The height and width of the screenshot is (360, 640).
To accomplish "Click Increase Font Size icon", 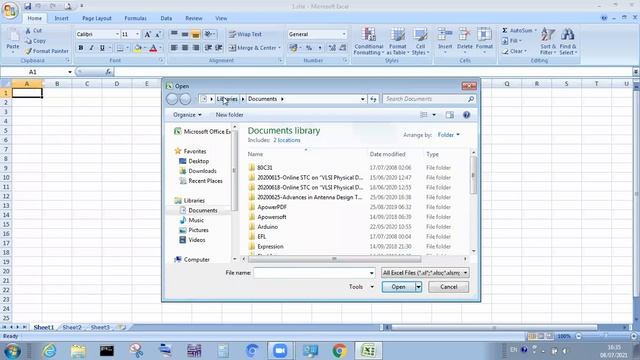I will pyautogui.click(x=147, y=34).
